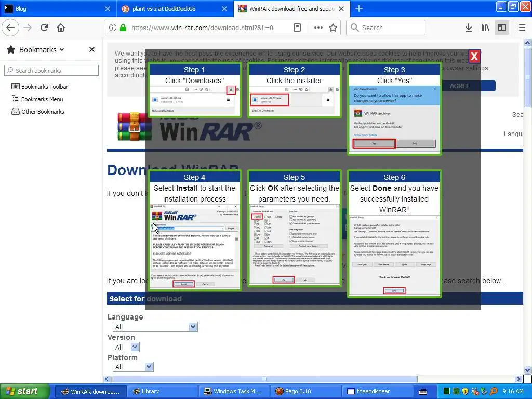Click the 9:16 AM system clock
This screenshot has width=532, height=399.
click(x=513, y=391)
